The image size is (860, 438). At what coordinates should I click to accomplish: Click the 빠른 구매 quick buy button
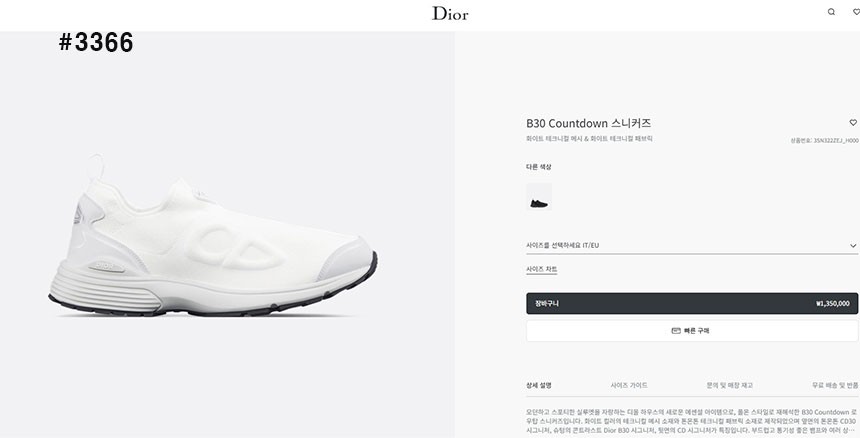(x=692, y=330)
